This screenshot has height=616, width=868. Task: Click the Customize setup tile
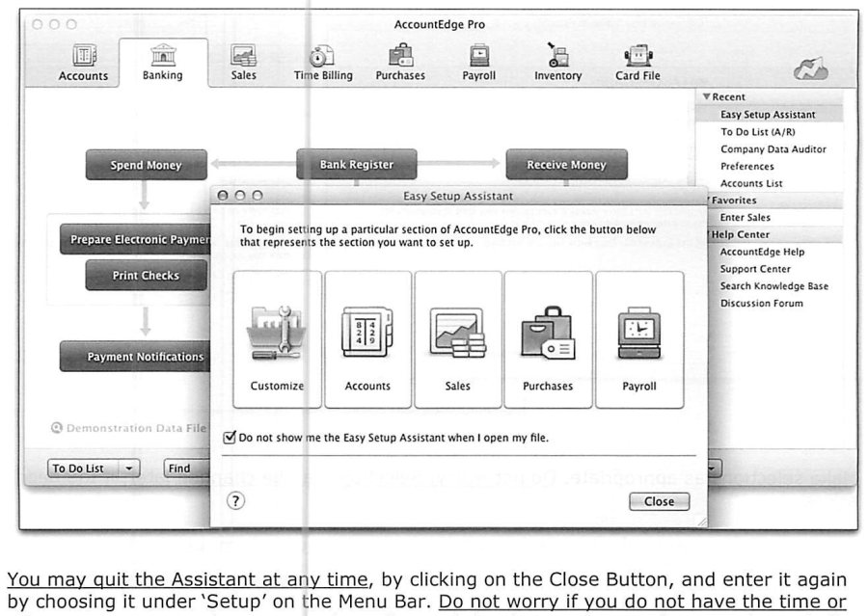(x=278, y=340)
